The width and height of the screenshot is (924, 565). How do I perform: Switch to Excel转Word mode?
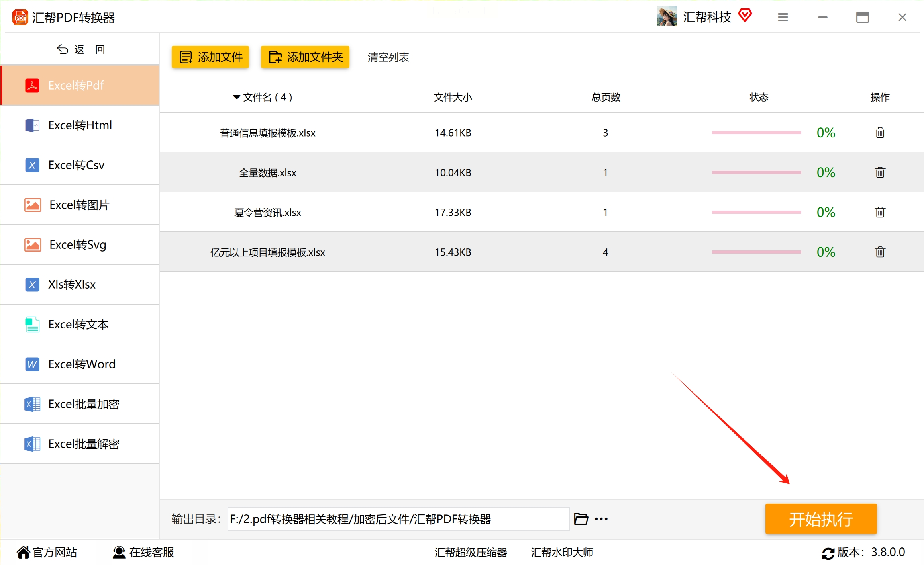pyautogui.click(x=80, y=364)
